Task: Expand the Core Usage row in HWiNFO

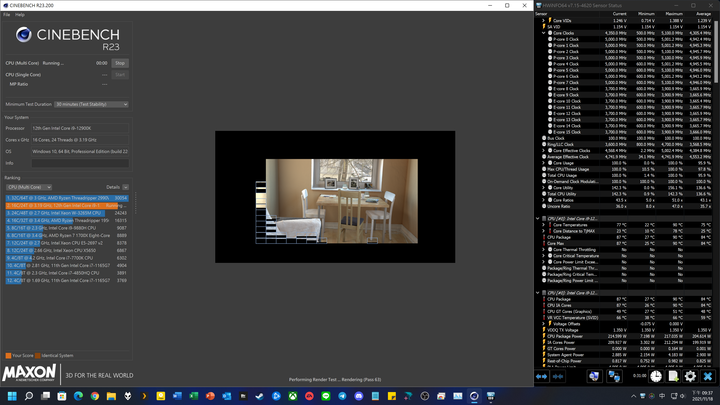Action: click(x=544, y=163)
